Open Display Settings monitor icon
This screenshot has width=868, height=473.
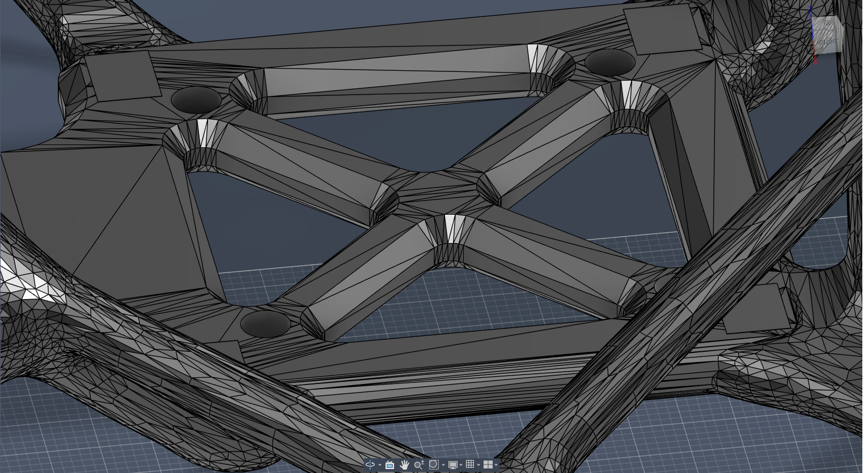pyautogui.click(x=453, y=465)
